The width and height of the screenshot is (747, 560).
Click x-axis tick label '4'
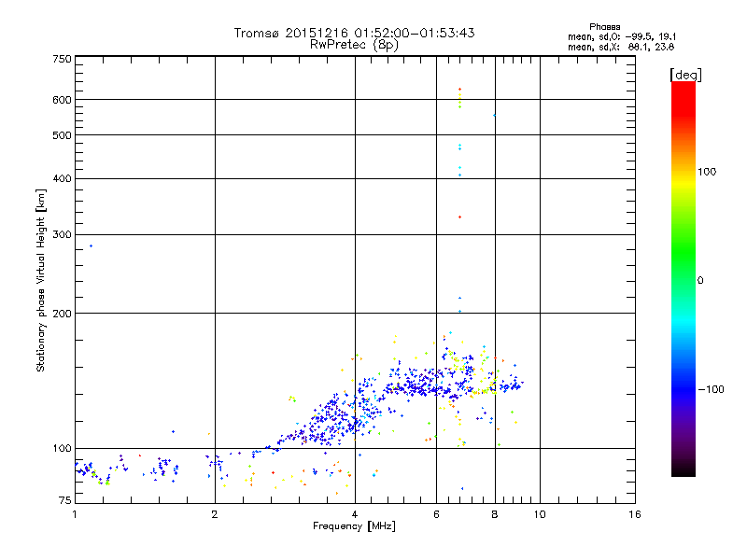355,514
